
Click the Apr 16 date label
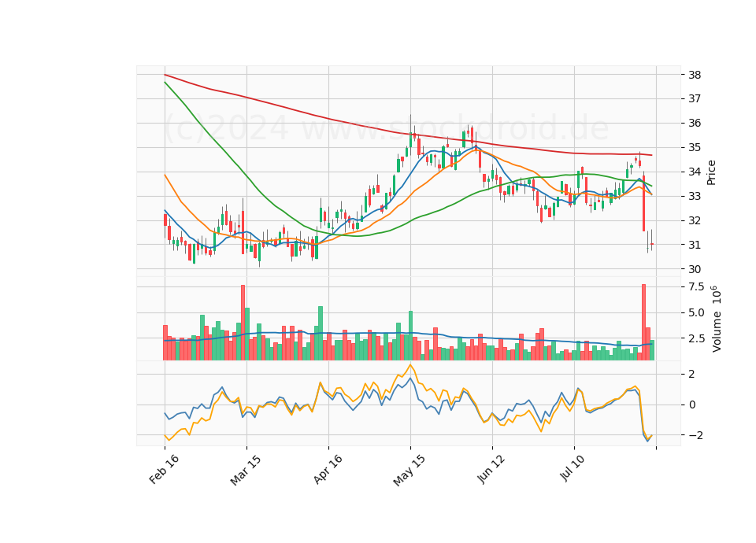328,469
